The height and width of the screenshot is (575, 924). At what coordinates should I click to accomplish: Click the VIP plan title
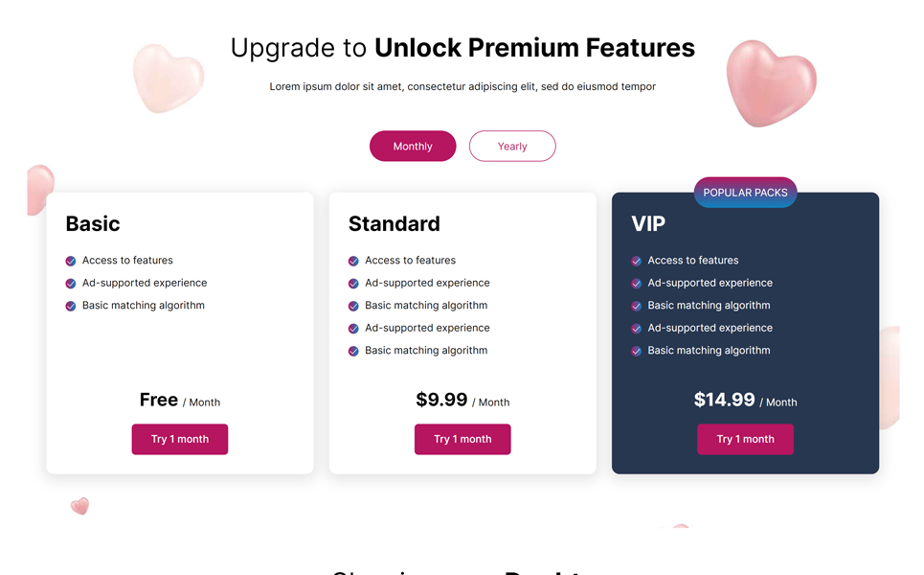(648, 224)
